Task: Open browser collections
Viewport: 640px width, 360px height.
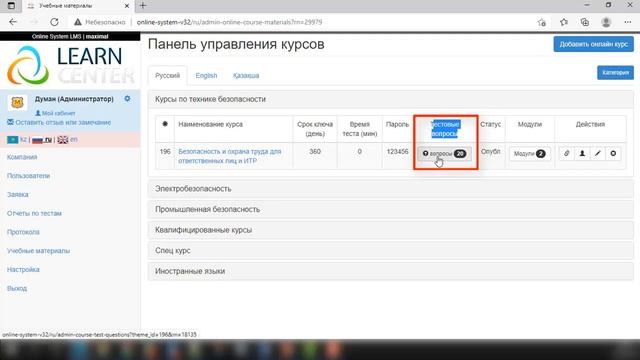Action: (585, 22)
